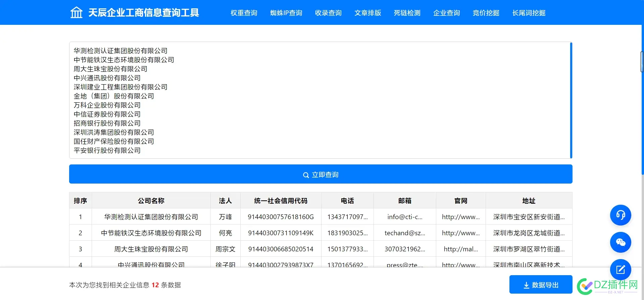Click the 数据导出 button
This screenshot has width=644, height=300.
[541, 285]
